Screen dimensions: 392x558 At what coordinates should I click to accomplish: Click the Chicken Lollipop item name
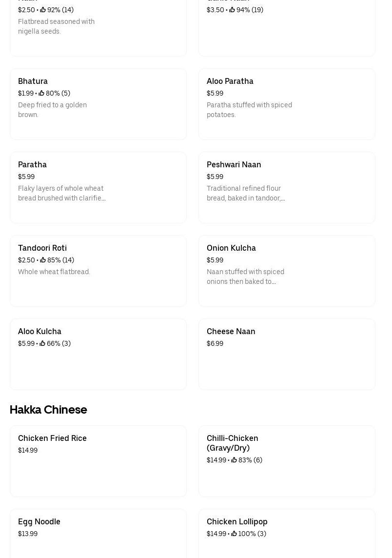237,521
